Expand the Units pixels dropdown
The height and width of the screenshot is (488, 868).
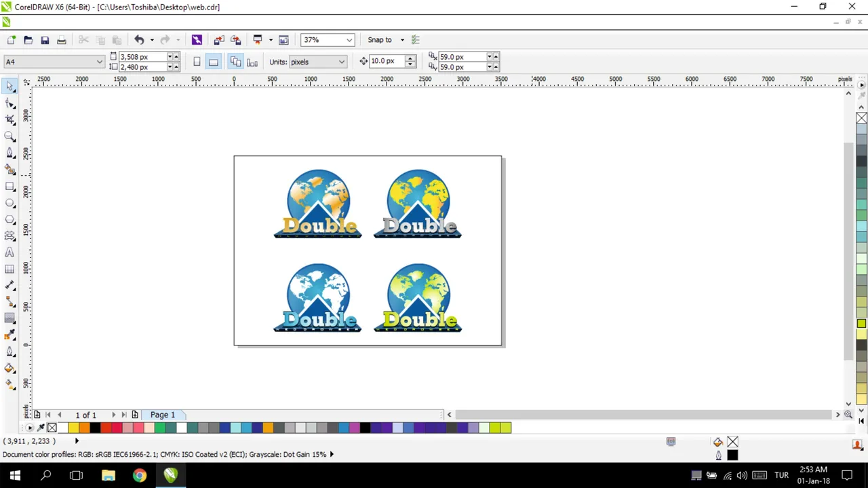pos(318,62)
